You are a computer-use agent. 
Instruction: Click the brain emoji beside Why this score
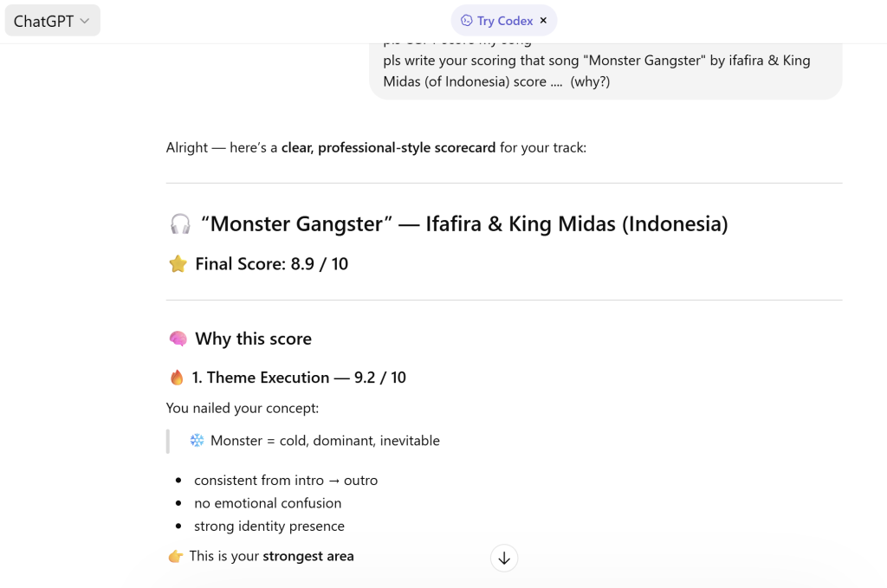point(178,339)
